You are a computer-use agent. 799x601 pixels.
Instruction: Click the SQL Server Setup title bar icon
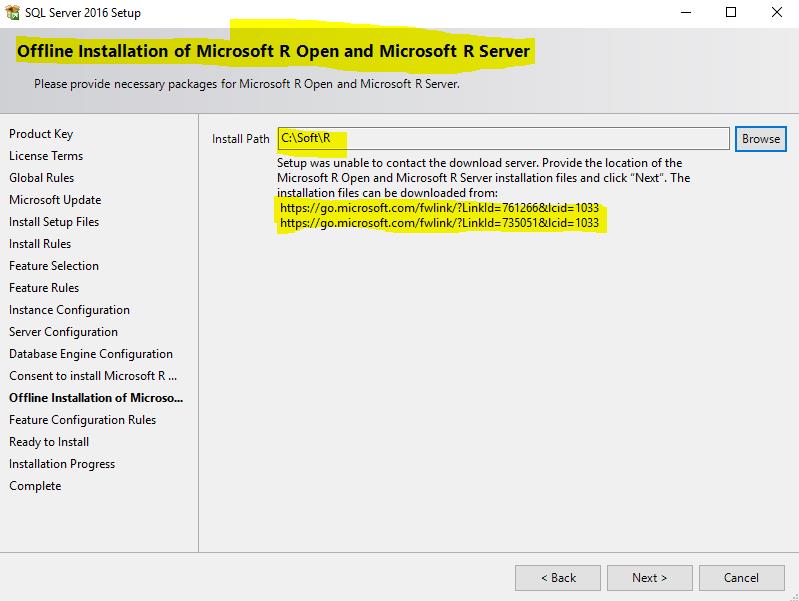pyautogui.click(x=12, y=12)
